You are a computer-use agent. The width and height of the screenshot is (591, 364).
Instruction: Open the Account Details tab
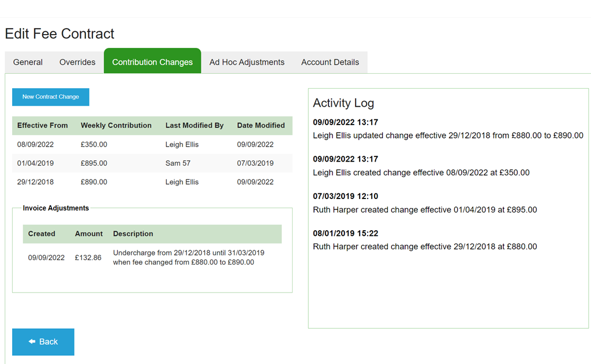click(x=330, y=62)
